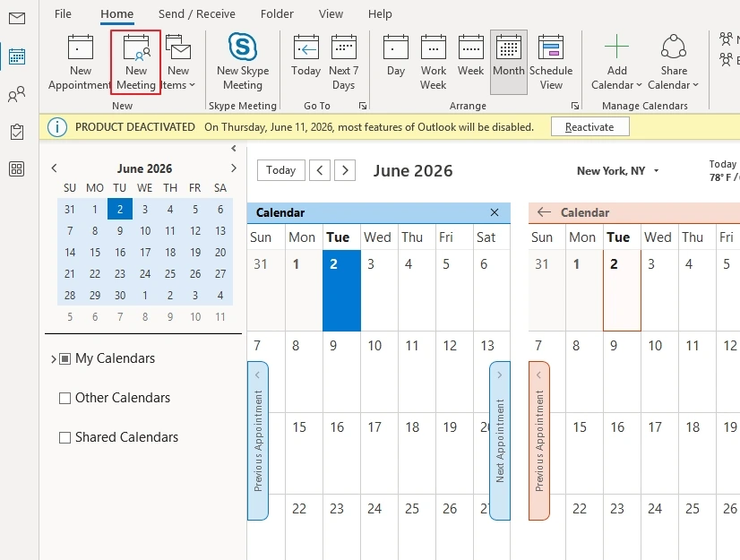The height and width of the screenshot is (560, 740).
Task: Check the Shared Calendars checkbox
Action: coord(65,438)
